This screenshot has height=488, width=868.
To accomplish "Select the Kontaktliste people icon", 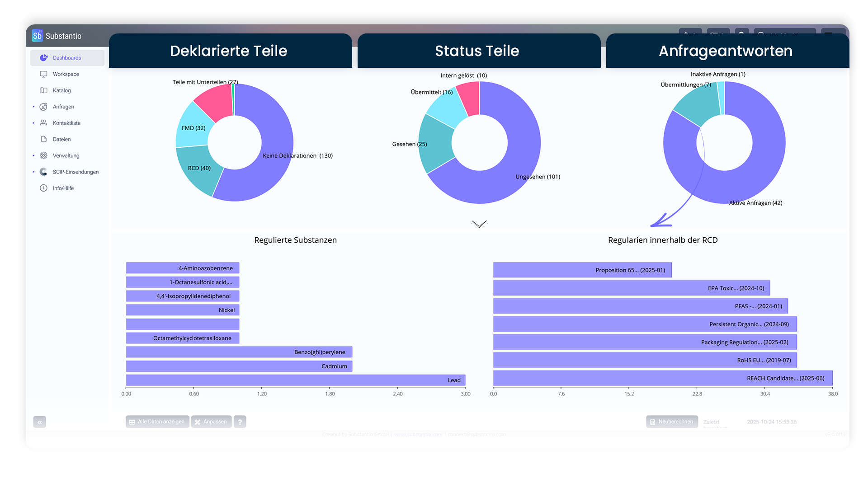I will 43,123.
